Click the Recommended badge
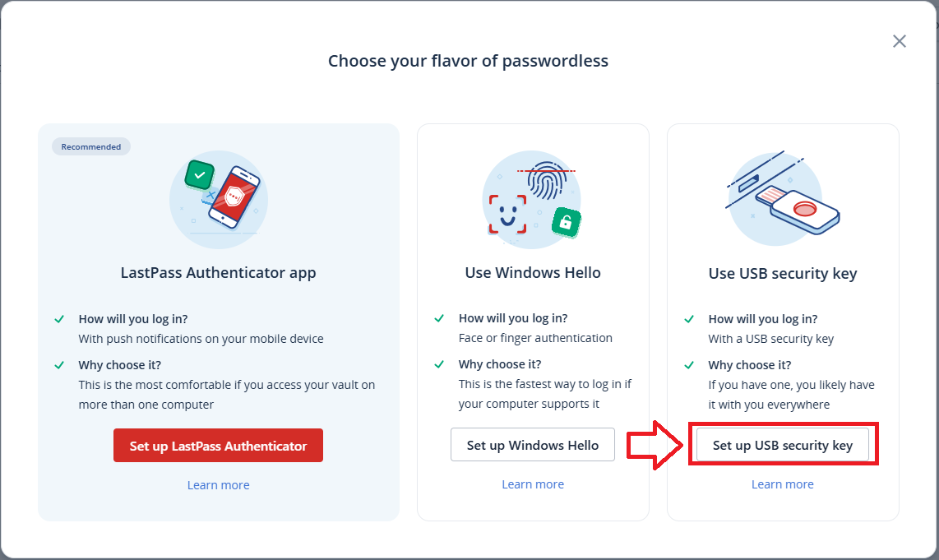 tap(91, 146)
